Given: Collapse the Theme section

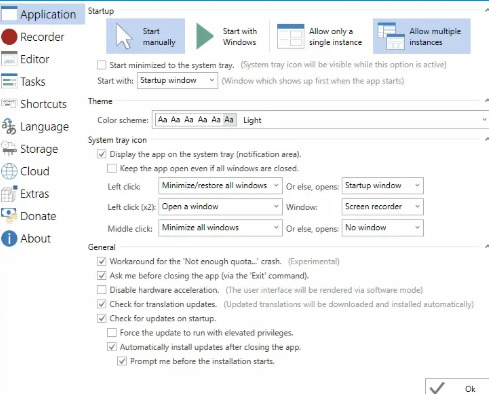Looking at the screenshot, I should pos(487,101).
